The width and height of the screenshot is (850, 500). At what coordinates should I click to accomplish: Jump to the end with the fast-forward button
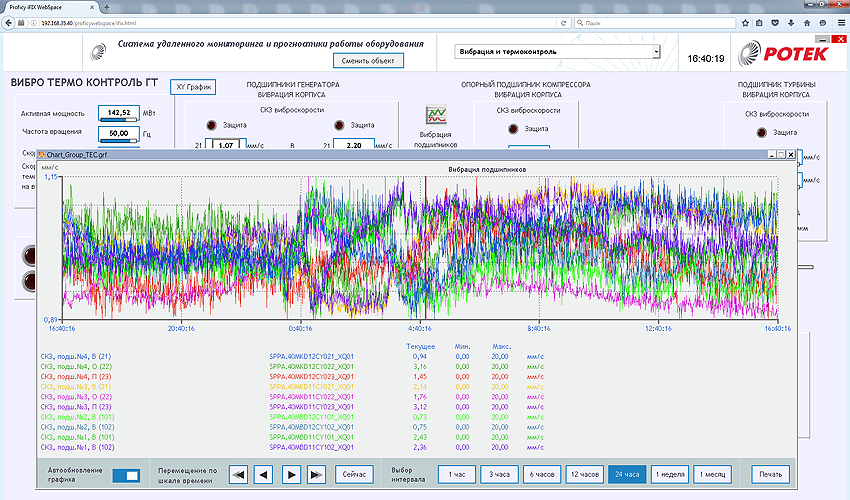pyautogui.click(x=317, y=475)
